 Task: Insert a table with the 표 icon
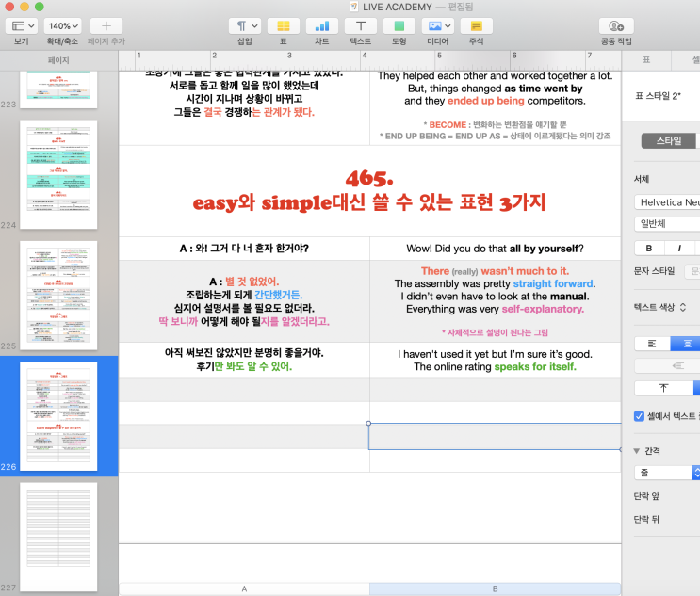pyautogui.click(x=284, y=25)
